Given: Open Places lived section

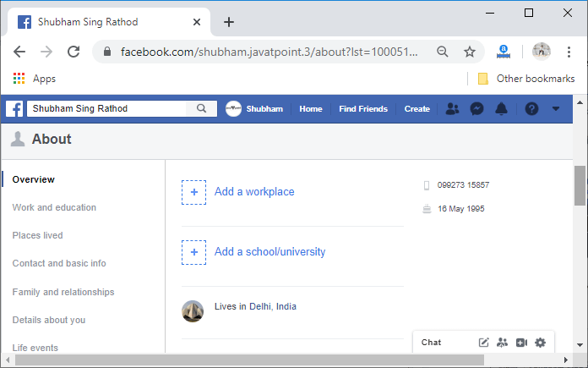Looking at the screenshot, I should (x=37, y=235).
